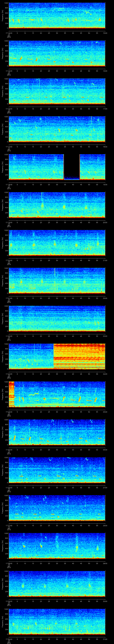Screen dimensions: 114x644
Task: Select the 29:00 end time label
Action: point(105,563)
